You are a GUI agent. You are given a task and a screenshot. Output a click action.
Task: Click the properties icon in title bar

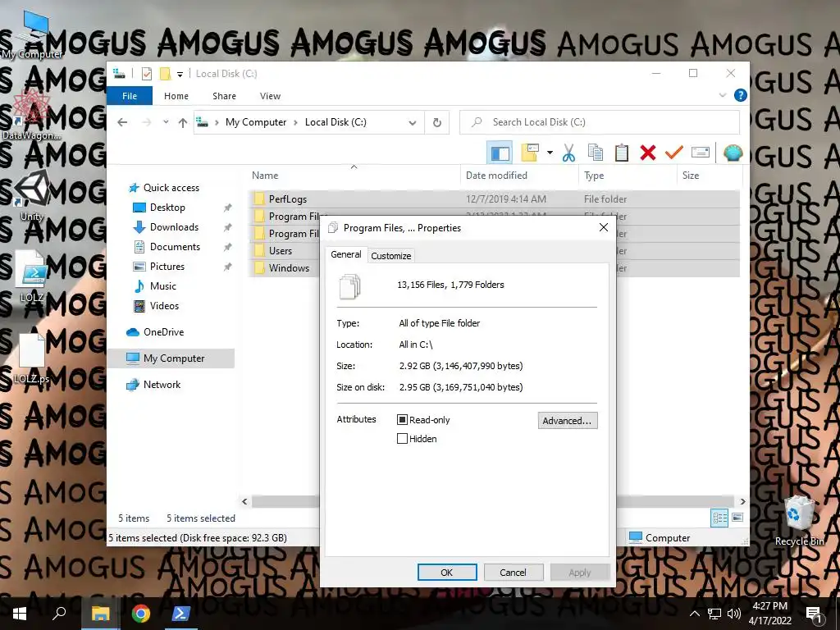[147, 74]
